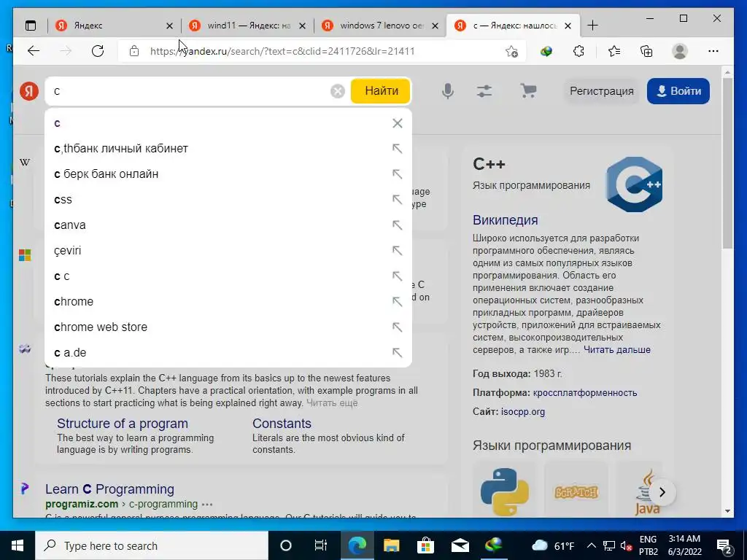Image resolution: width=747 pixels, height=560 pixels.
Task: Close the active 'c — Яндекс' tab
Action: [568, 26]
